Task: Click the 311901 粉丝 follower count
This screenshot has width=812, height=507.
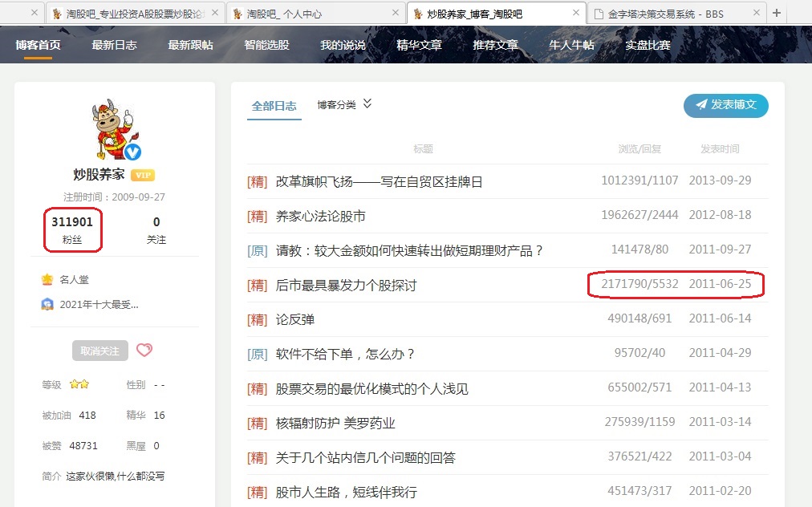Action: tap(72, 229)
